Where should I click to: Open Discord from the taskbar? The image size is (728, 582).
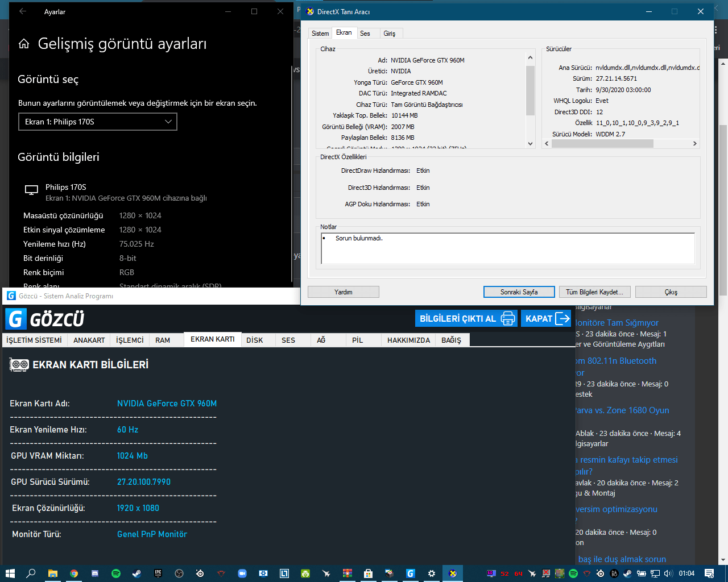click(94, 573)
